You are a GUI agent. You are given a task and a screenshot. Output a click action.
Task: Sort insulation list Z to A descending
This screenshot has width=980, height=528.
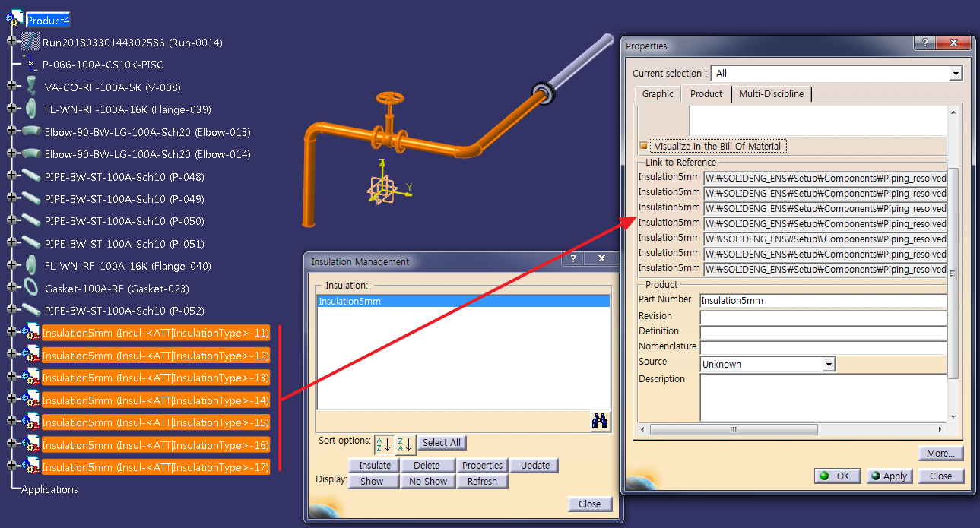pos(405,444)
